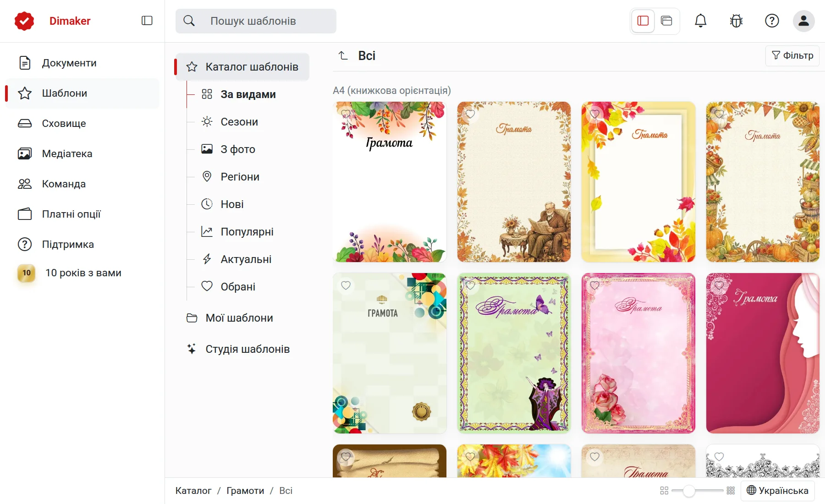The height and width of the screenshot is (504, 825).
Task: Click inside the template search field
Action: pyautogui.click(x=256, y=21)
